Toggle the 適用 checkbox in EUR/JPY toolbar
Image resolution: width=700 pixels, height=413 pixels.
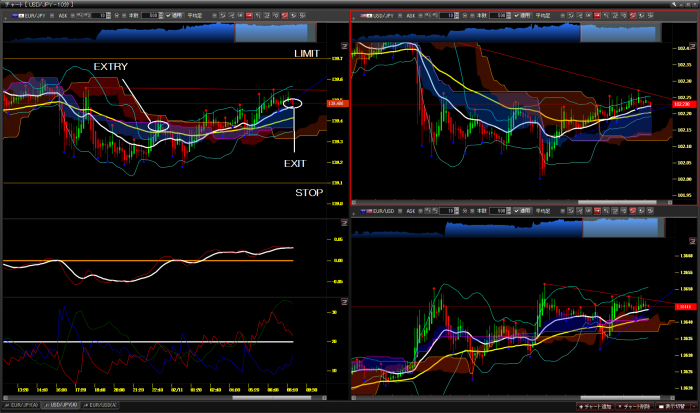(168, 15)
